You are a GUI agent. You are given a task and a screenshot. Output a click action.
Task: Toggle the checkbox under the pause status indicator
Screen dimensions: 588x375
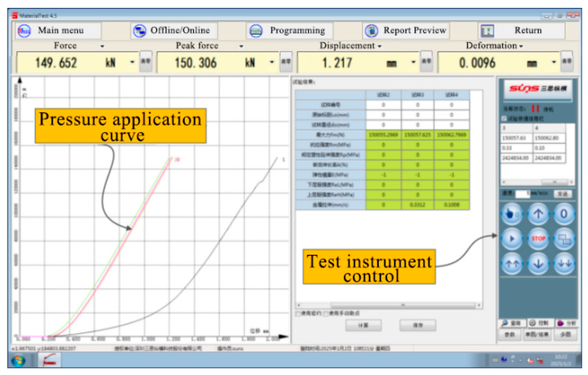pyautogui.click(x=504, y=119)
